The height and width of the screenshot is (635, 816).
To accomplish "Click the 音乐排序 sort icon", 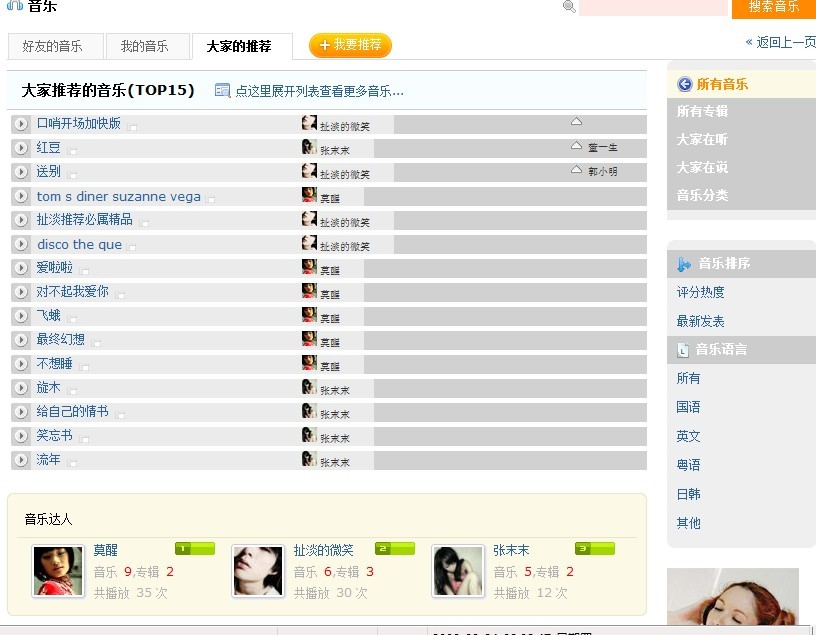I will pos(684,264).
